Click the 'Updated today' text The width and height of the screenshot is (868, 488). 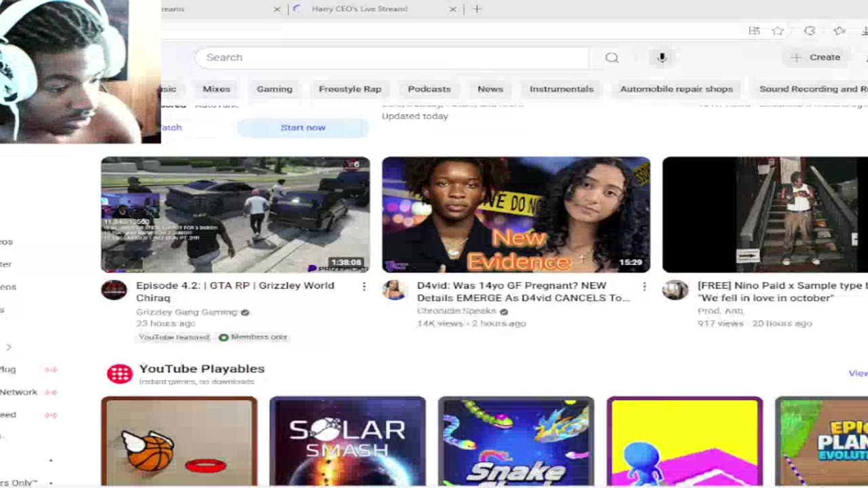coord(415,116)
